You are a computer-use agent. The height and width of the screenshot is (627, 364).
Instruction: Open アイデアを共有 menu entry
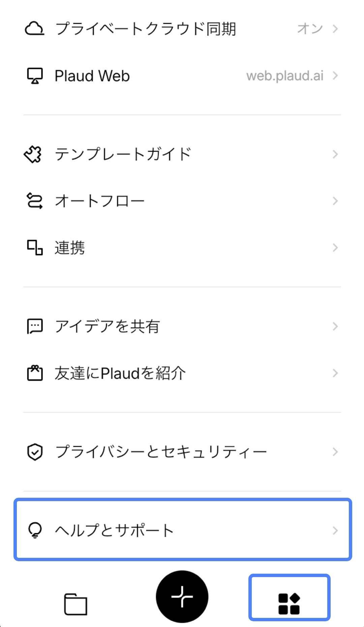[x=182, y=326]
